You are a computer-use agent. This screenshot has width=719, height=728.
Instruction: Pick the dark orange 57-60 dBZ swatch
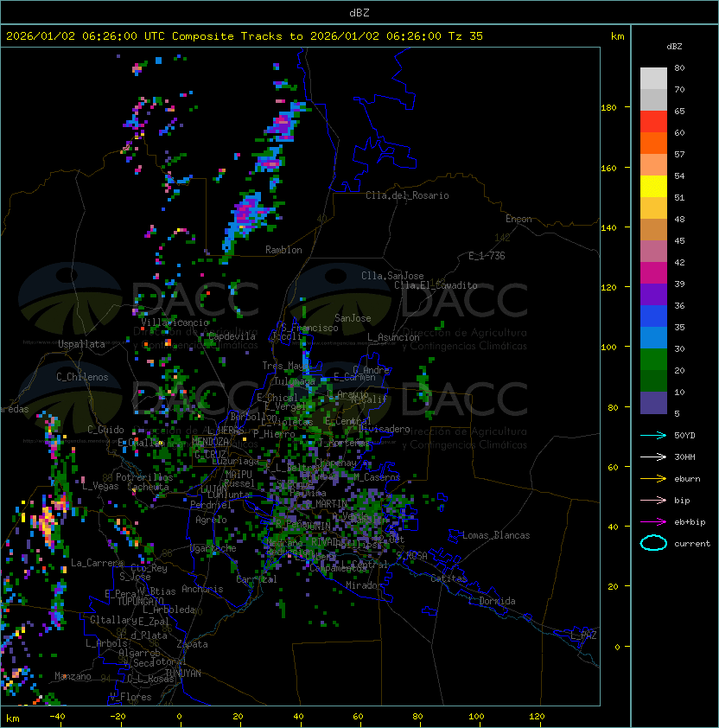[x=653, y=143]
